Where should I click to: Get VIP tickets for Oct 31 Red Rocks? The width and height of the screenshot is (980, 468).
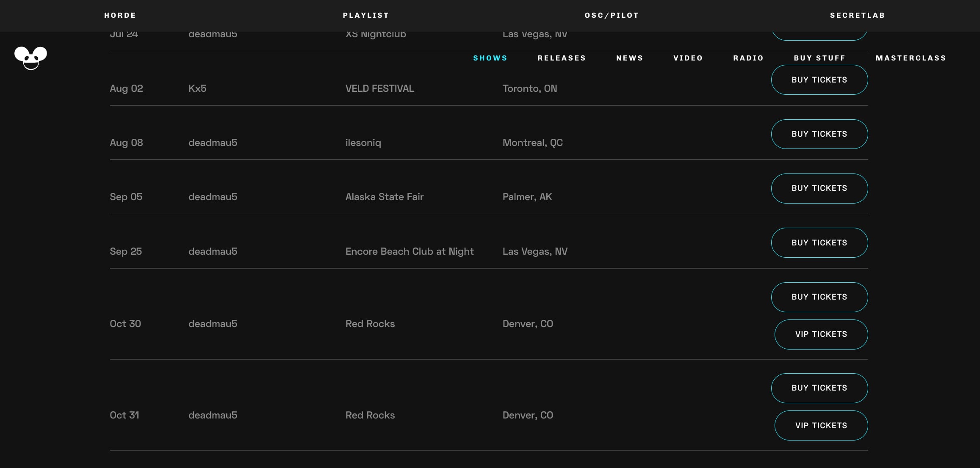click(x=821, y=426)
